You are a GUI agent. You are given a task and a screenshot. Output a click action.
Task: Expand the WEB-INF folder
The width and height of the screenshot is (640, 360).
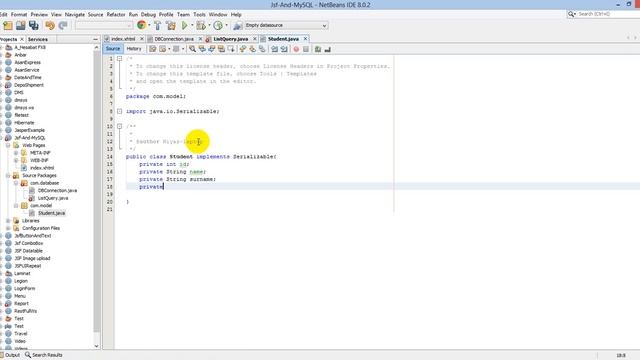point(16,160)
